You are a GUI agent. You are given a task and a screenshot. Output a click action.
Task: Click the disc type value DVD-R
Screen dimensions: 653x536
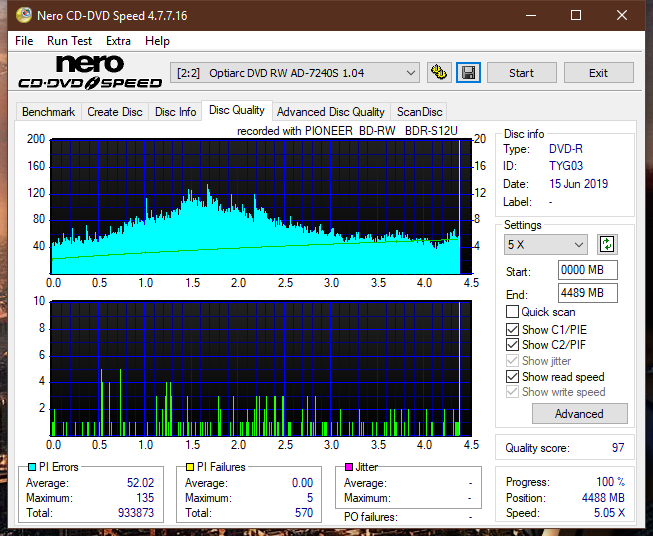(x=566, y=149)
